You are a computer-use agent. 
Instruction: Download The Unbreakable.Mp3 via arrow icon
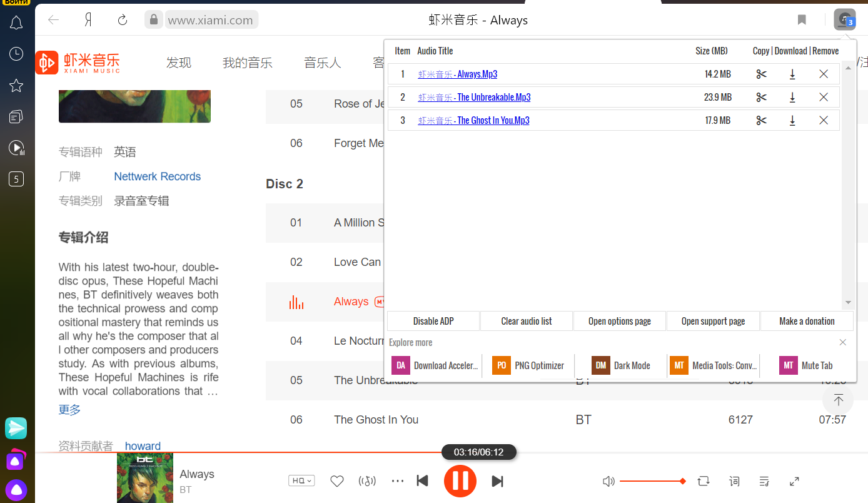(792, 97)
